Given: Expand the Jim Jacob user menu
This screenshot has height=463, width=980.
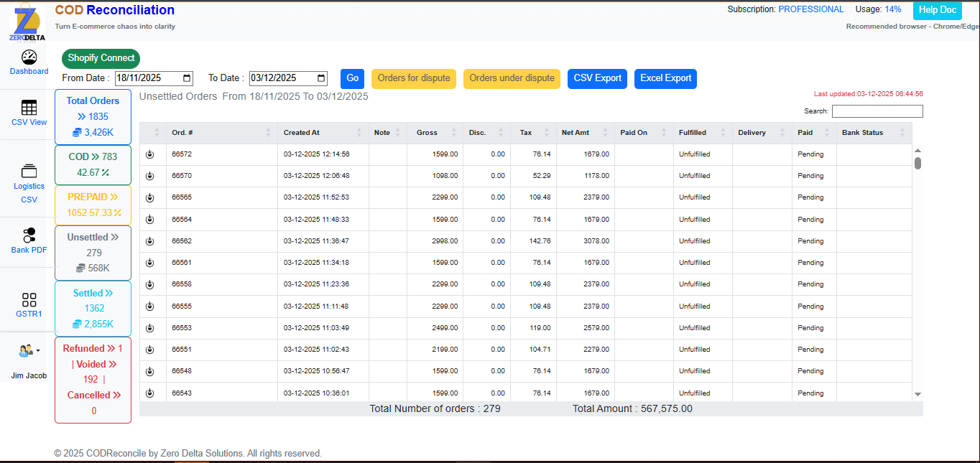Looking at the screenshot, I should click(x=29, y=351).
